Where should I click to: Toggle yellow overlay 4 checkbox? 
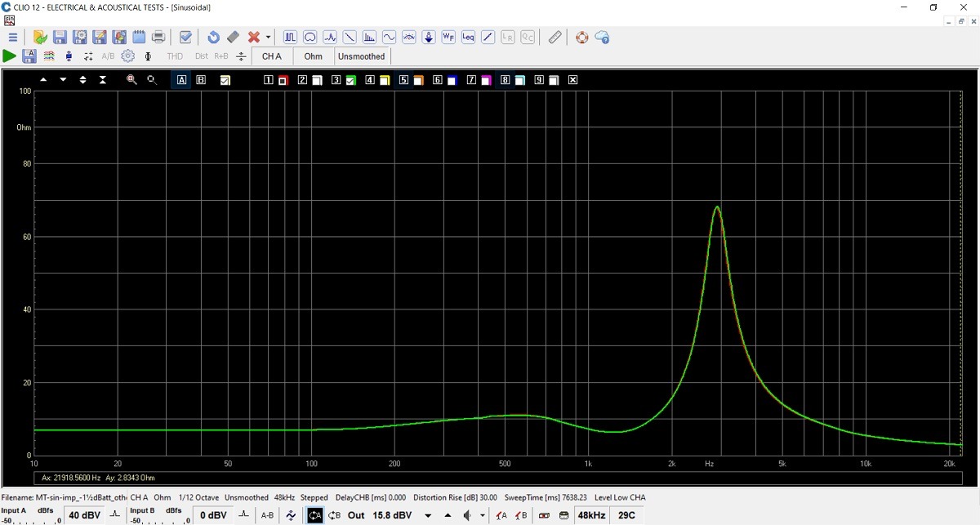coord(384,80)
